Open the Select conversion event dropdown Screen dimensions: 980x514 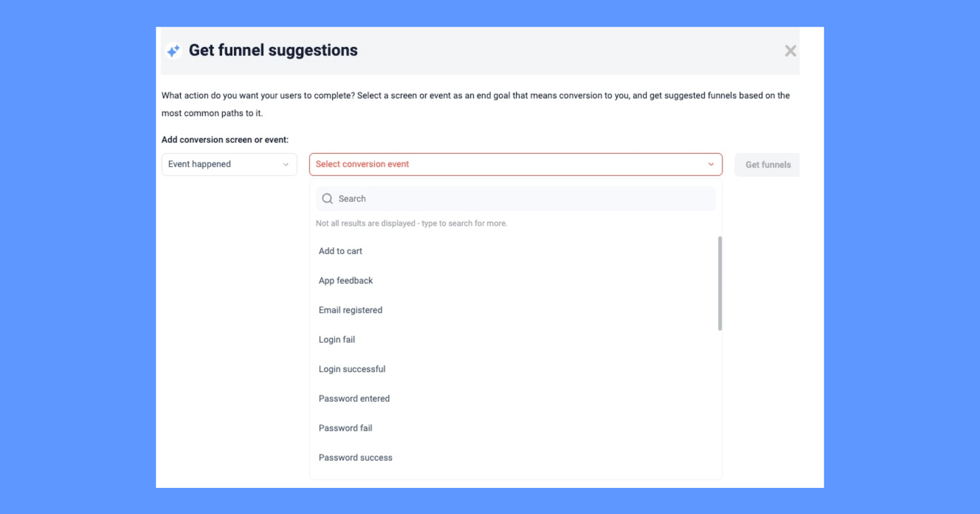[x=515, y=164]
